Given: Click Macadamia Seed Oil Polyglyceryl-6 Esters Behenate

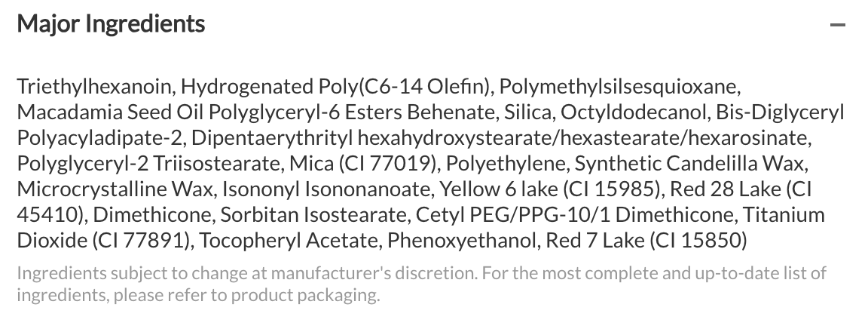Looking at the screenshot, I should 255,112.
